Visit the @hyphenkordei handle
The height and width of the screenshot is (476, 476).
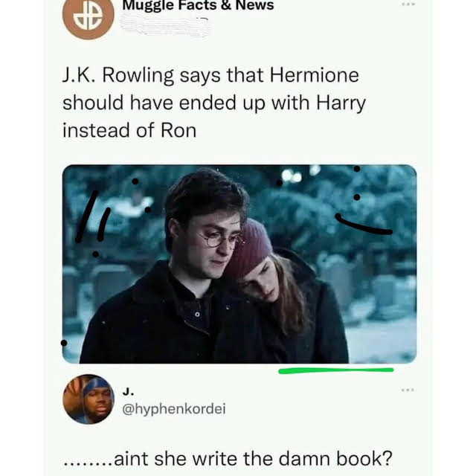coord(173,409)
